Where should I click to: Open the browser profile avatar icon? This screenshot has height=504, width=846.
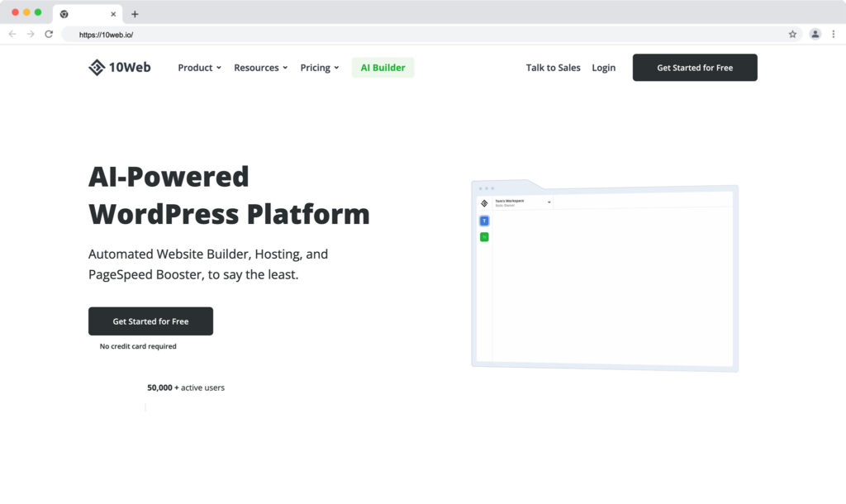click(815, 34)
